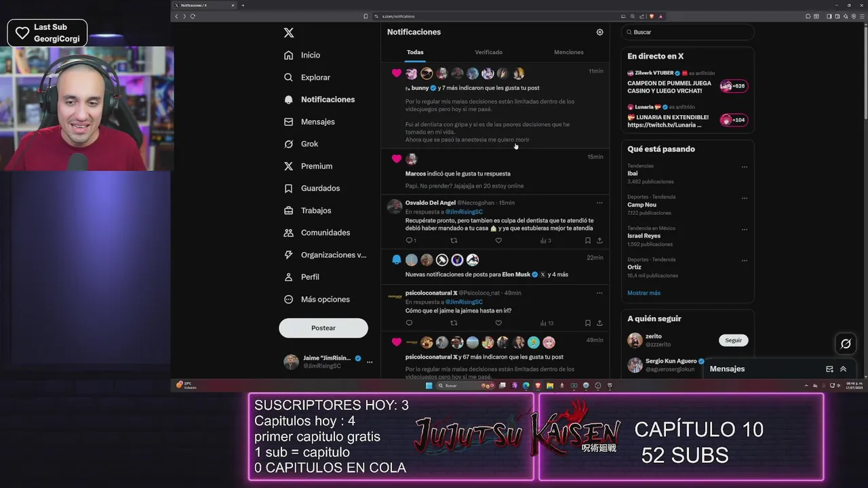Open more options for Ibai trend
Viewport: 868px width, 488px height.
745,167
